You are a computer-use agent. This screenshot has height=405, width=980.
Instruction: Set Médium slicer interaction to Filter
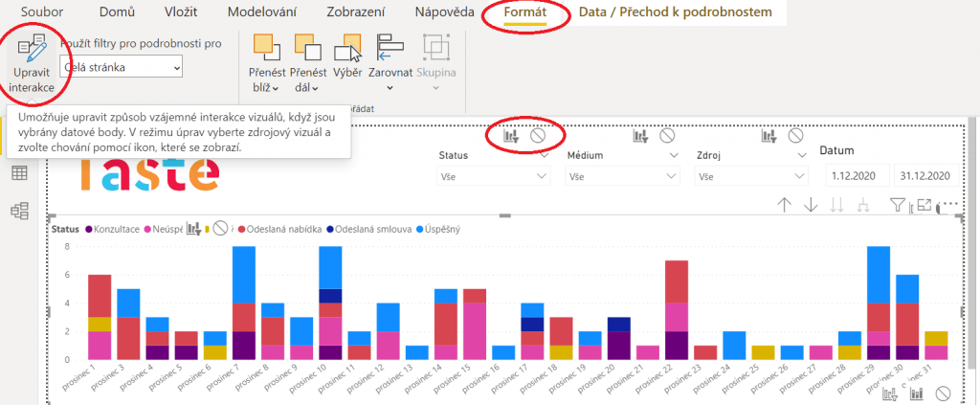(x=641, y=137)
